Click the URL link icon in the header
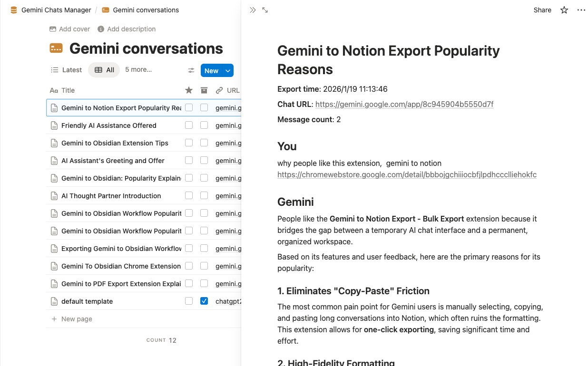 coord(219,90)
